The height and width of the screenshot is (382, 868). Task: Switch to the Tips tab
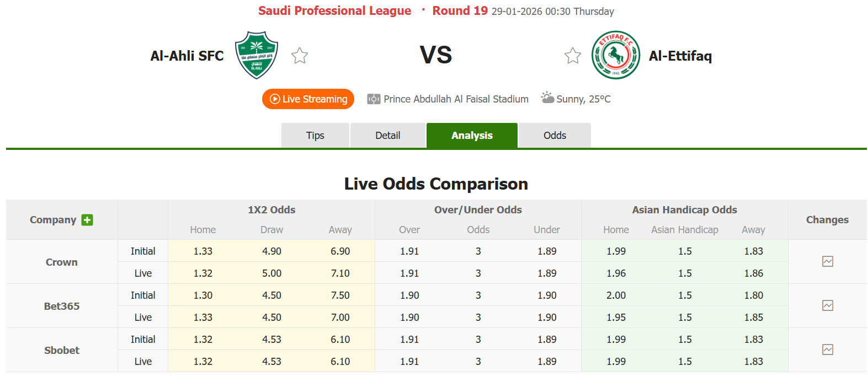click(315, 135)
